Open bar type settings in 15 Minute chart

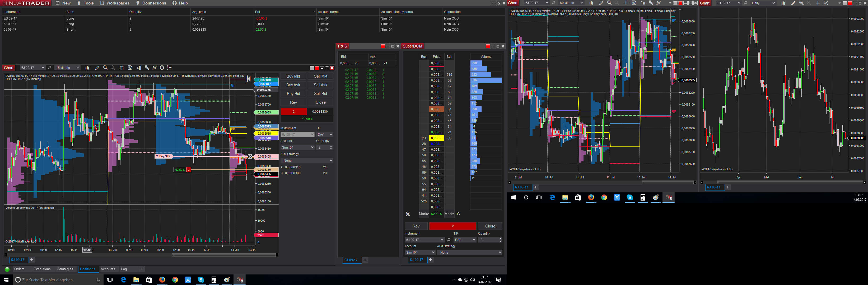(x=87, y=68)
